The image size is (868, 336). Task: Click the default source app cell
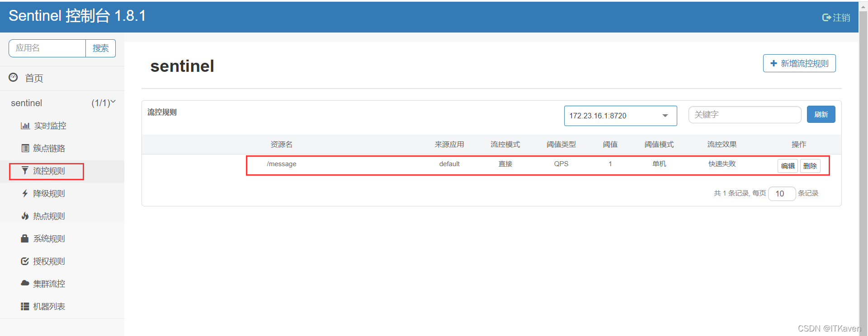coord(449,164)
